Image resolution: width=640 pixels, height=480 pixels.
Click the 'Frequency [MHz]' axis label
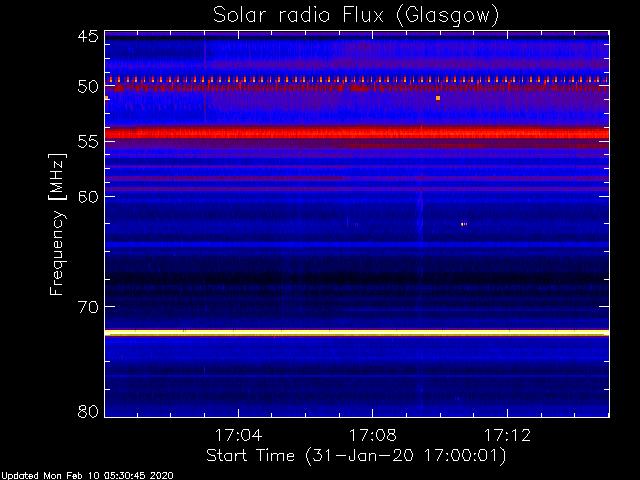(57, 224)
